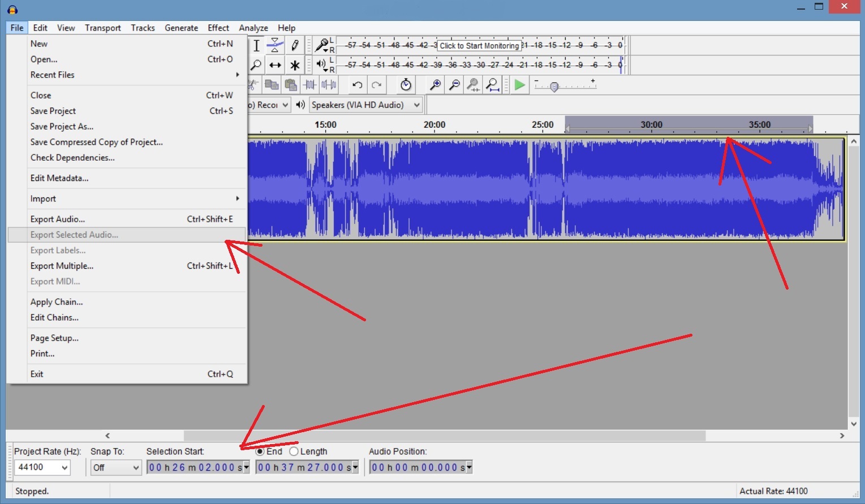Select the Time Shift tool

pos(275,65)
